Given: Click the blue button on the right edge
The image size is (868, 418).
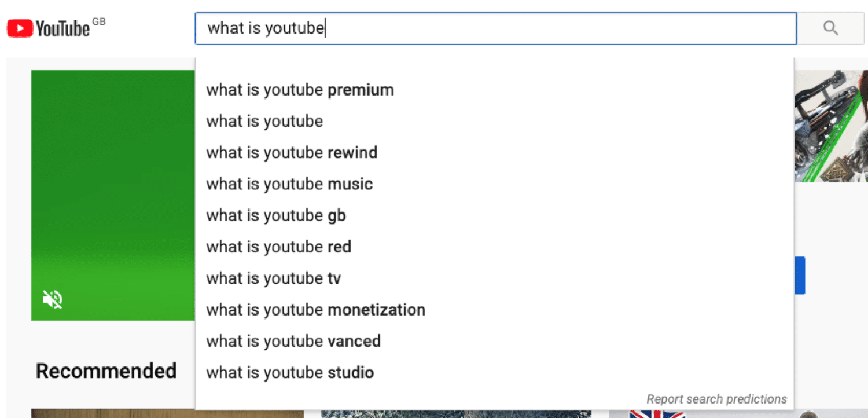Looking at the screenshot, I should [800, 276].
